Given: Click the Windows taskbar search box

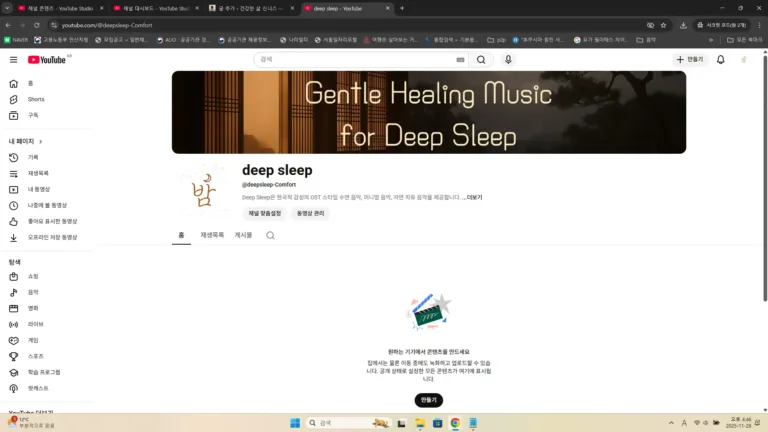Looking at the screenshot, I should tap(348, 423).
